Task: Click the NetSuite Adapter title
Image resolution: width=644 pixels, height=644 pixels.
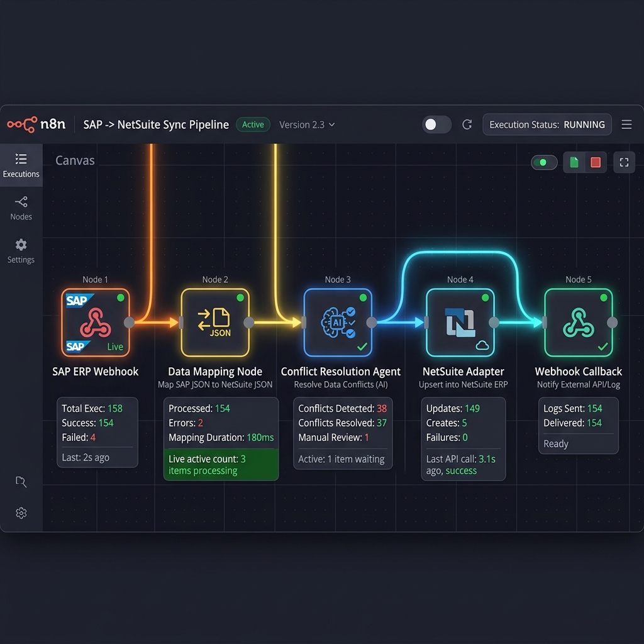Action: (x=464, y=371)
